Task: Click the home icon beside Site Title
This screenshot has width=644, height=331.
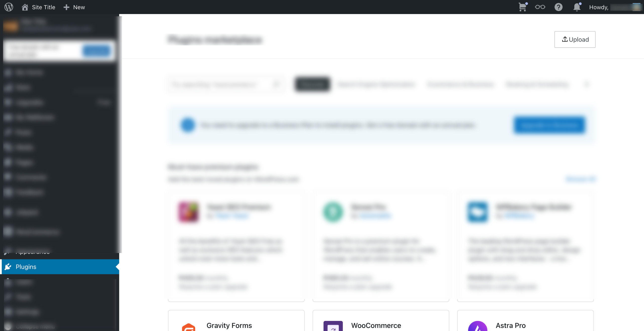Action: [x=25, y=7]
